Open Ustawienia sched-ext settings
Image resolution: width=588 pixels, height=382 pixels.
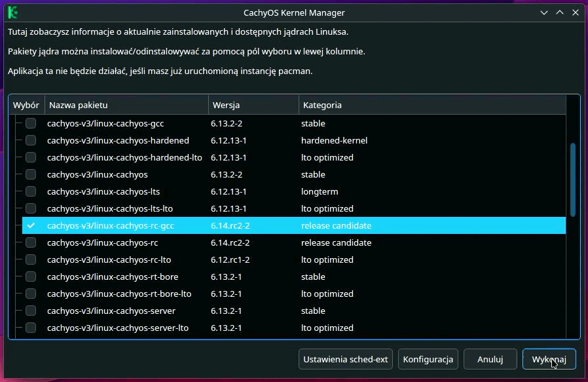[x=345, y=359]
